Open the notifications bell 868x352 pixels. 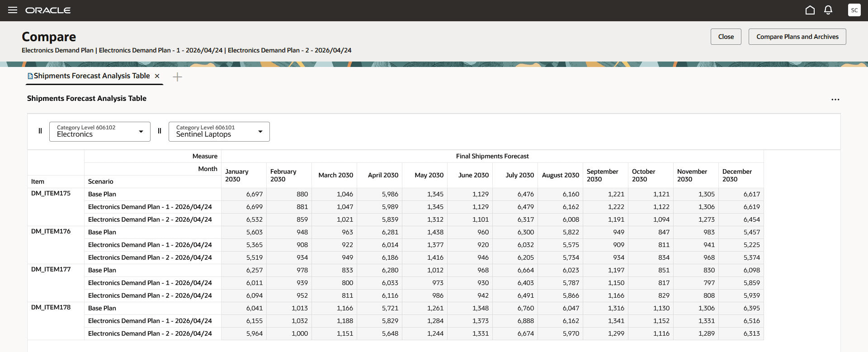click(x=828, y=10)
